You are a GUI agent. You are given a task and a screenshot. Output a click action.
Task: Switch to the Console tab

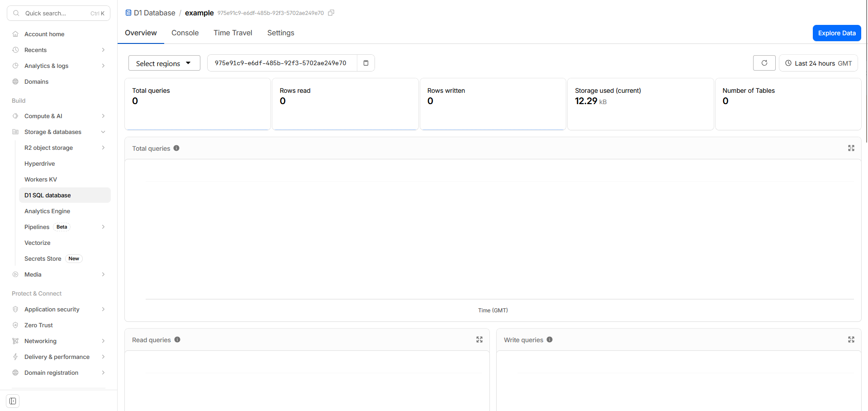pos(185,33)
